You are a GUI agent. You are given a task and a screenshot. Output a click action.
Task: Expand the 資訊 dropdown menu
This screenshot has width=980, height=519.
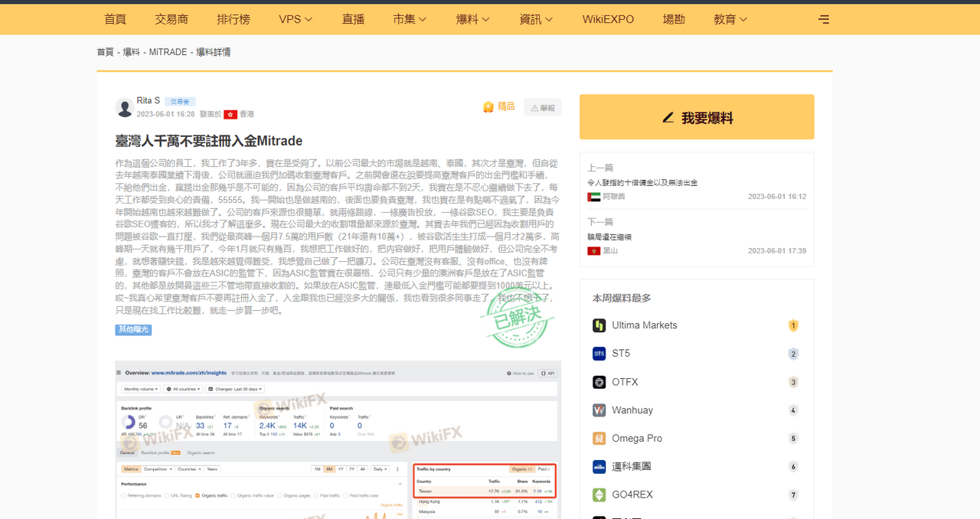pyautogui.click(x=536, y=19)
